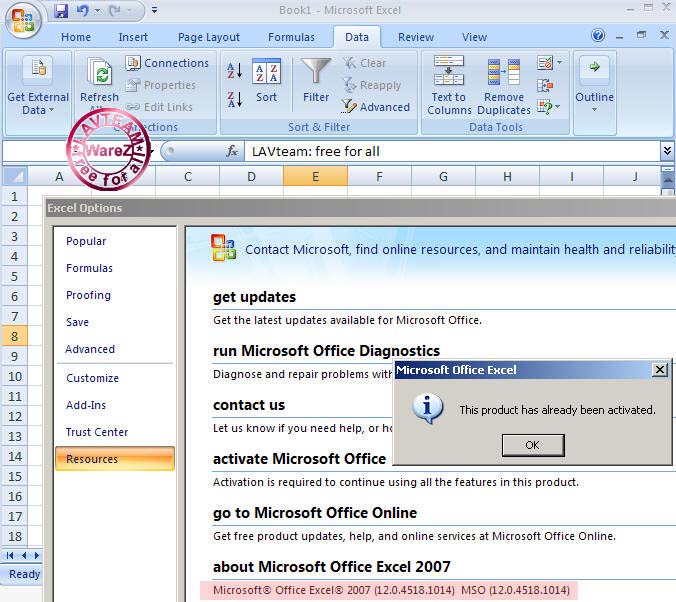Screen dimensions: 676x602
Task: Launch Text to Columns wizard
Action: point(449,85)
